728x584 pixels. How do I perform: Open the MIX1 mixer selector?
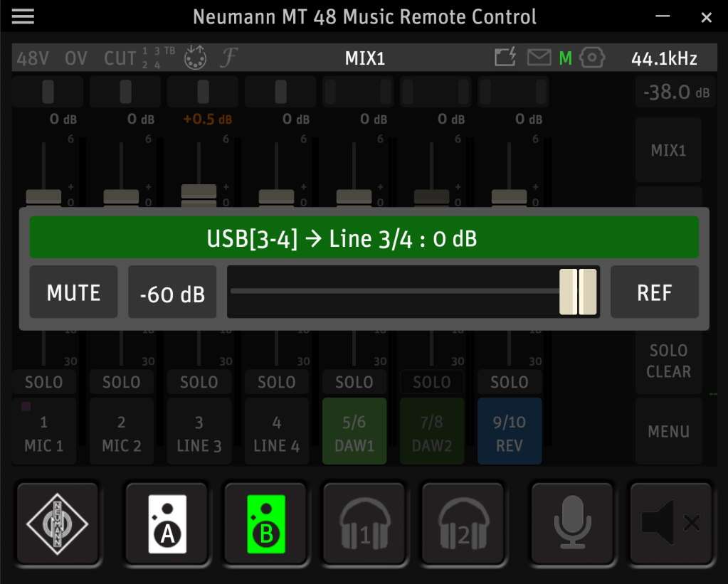(x=668, y=151)
